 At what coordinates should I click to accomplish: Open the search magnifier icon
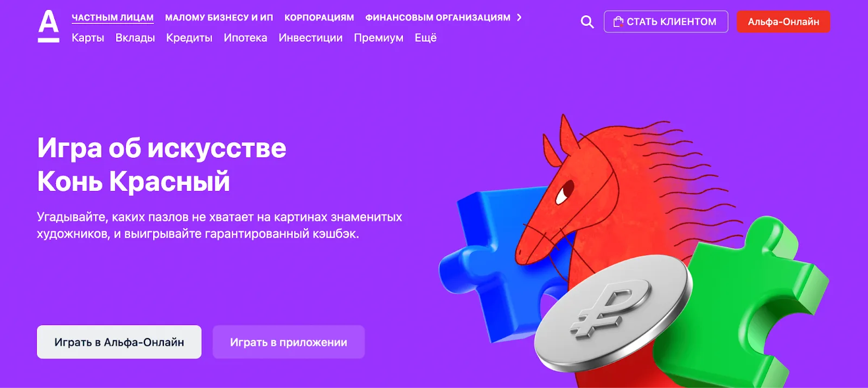[x=587, y=22]
